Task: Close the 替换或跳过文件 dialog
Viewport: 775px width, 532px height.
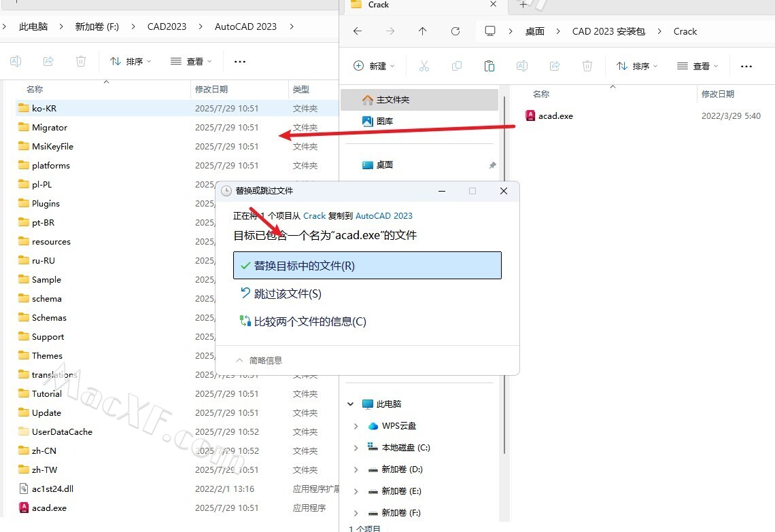Action: point(504,191)
